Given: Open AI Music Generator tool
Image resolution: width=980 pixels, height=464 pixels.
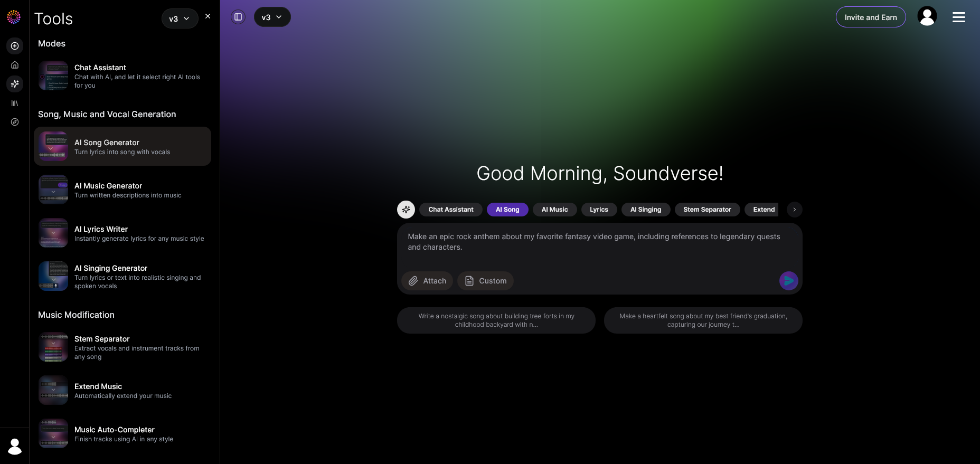Looking at the screenshot, I should pos(123,190).
